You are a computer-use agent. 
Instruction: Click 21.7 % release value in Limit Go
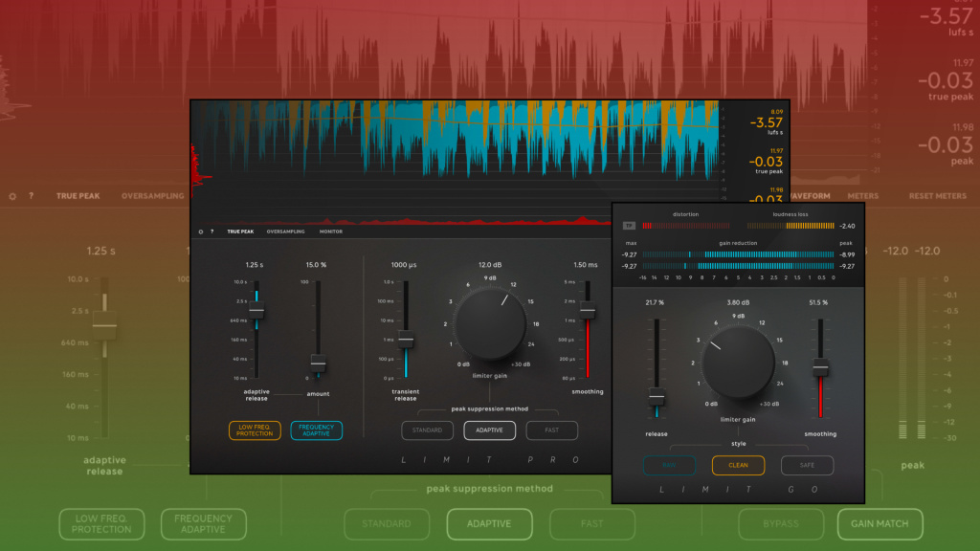[655, 302]
